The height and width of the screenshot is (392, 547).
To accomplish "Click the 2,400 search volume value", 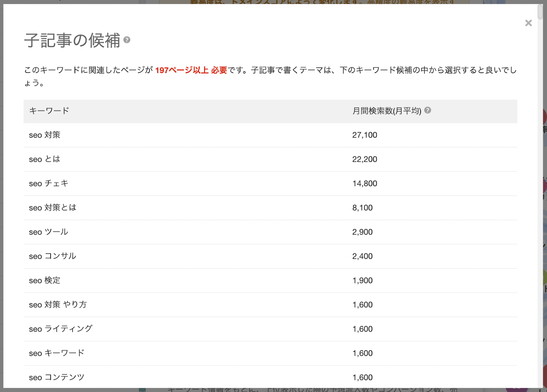I will click(x=362, y=256).
